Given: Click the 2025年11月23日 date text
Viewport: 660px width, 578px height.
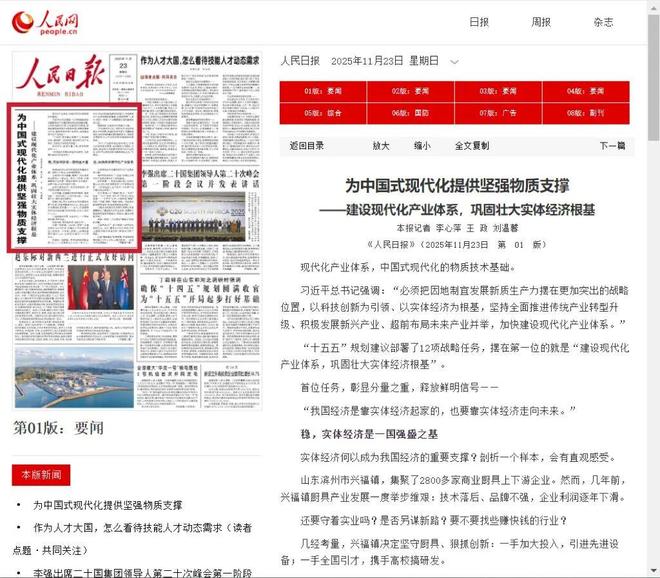Looking at the screenshot, I should [x=367, y=61].
